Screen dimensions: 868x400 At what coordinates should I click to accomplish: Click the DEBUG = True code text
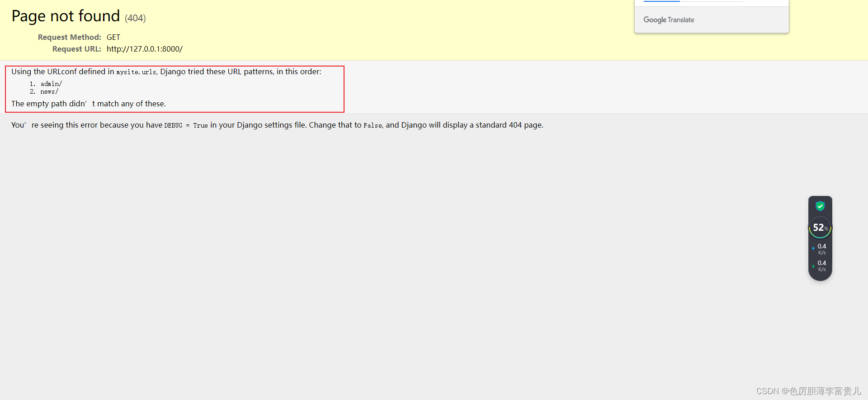click(x=186, y=125)
